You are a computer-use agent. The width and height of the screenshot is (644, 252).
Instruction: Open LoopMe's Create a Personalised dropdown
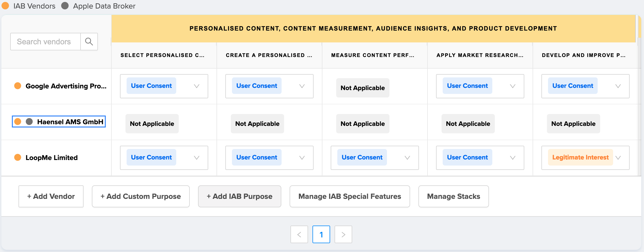[x=269, y=158]
